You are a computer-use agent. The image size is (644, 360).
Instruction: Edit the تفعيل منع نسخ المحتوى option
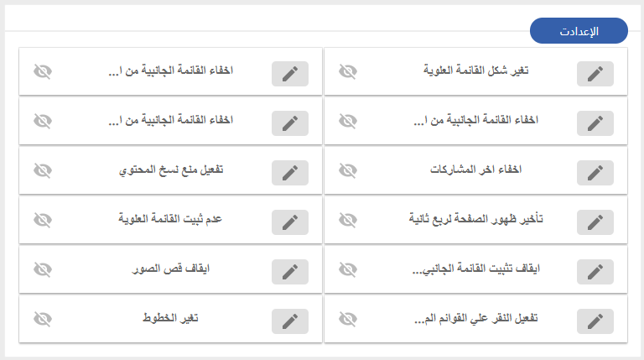click(x=290, y=173)
